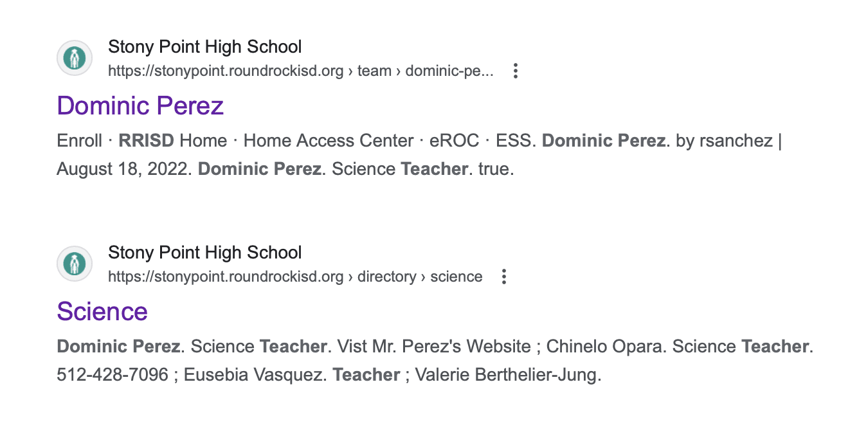Click the favicon of the Science result
Viewport: 868px width, 427px height.
[75, 264]
